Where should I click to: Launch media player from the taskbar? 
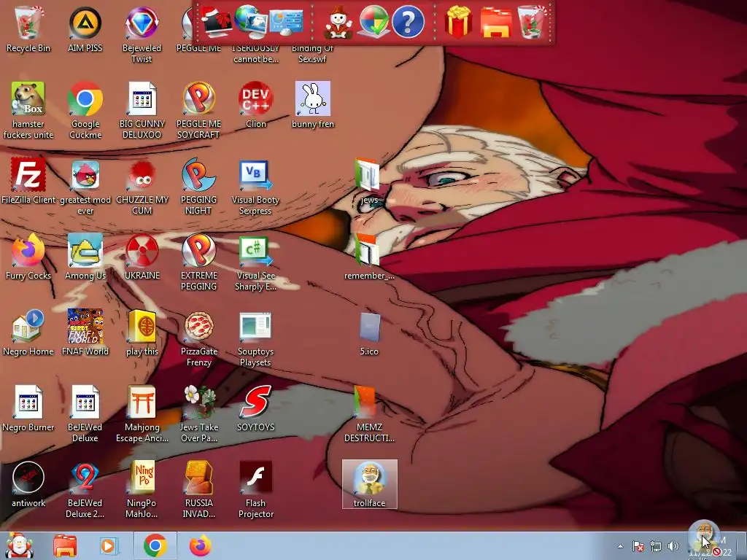coord(109,545)
